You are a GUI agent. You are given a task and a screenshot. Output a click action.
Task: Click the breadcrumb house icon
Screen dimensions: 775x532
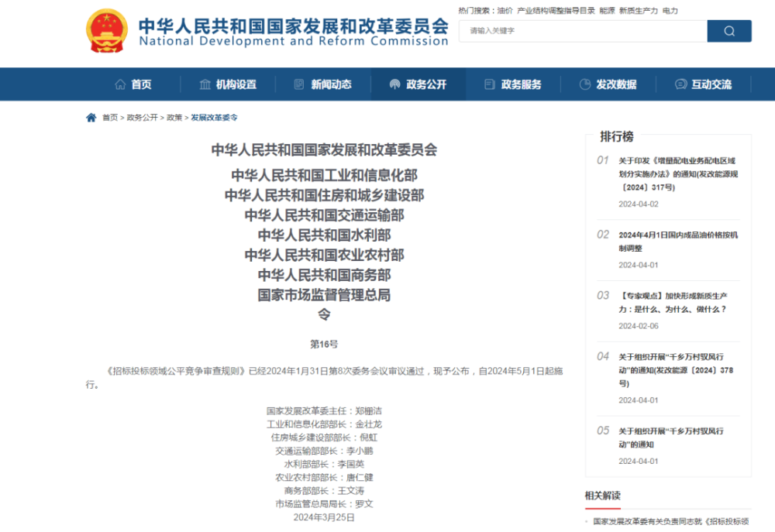pyautogui.click(x=91, y=118)
